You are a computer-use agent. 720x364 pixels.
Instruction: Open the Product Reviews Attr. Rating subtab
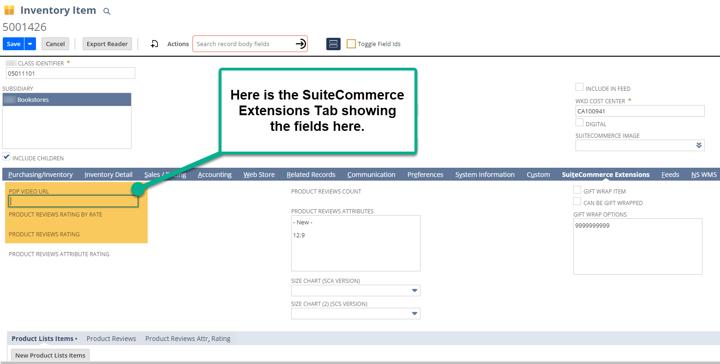188,338
